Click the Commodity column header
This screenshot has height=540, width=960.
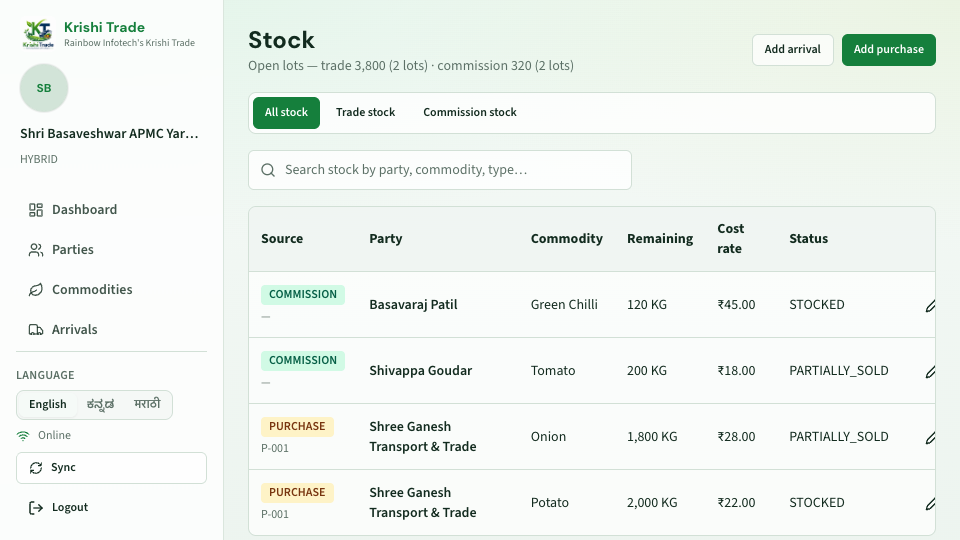(566, 239)
